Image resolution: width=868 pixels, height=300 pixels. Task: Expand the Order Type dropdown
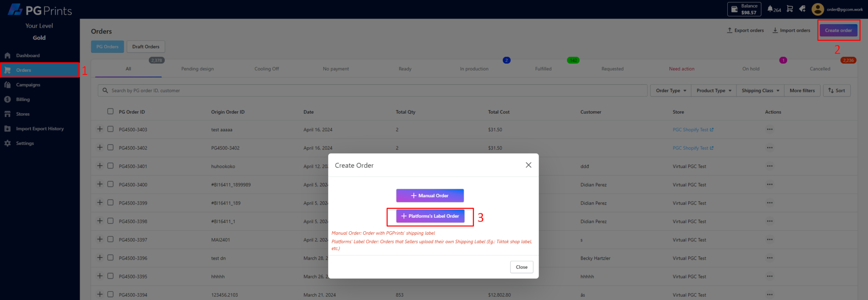click(670, 91)
